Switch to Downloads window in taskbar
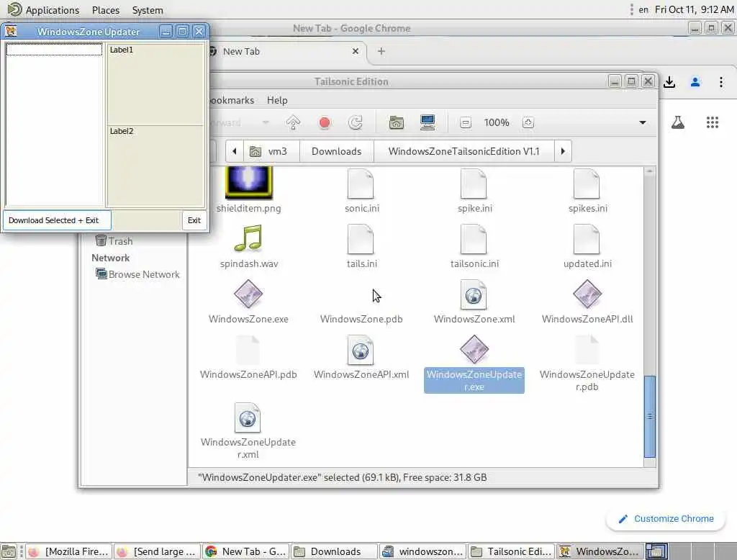Viewport: 737px width, 560px height. click(x=334, y=551)
